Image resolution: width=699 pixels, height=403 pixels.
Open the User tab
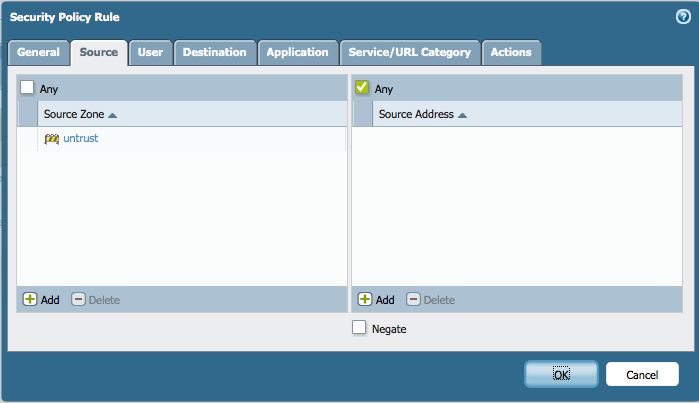click(150, 53)
